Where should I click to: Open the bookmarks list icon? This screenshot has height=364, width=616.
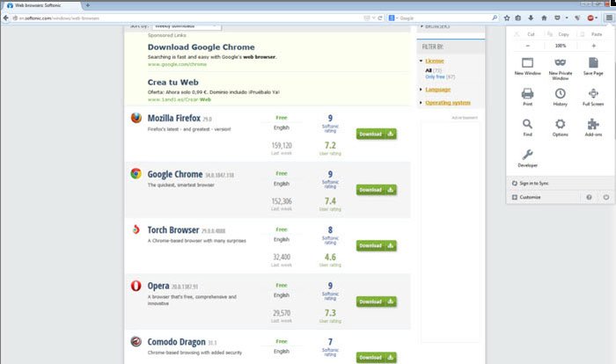pyautogui.click(x=518, y=18)
